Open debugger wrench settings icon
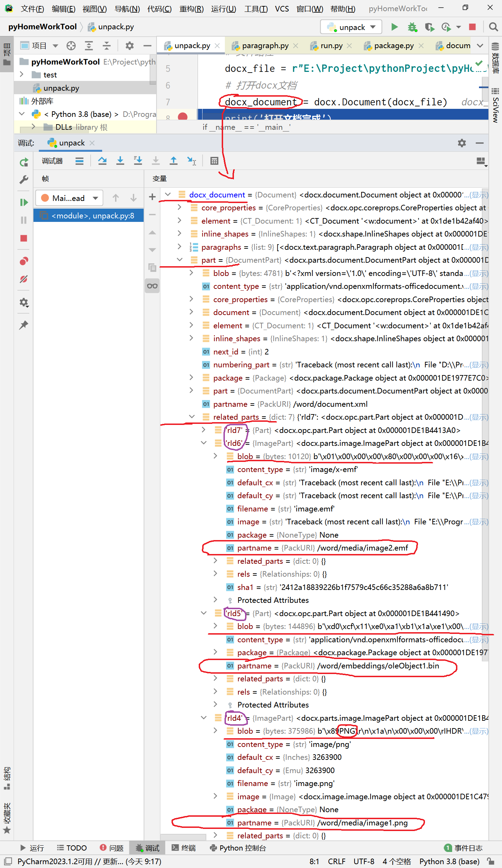 pos(24,180)
